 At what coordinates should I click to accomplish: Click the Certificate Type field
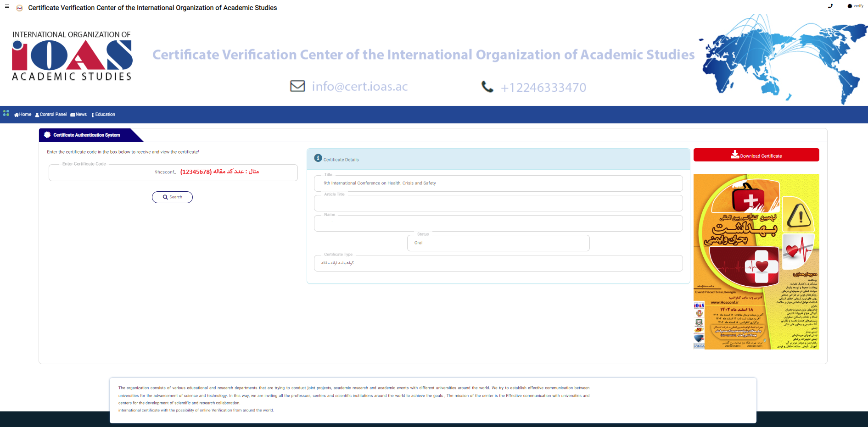tap(498, 263)
